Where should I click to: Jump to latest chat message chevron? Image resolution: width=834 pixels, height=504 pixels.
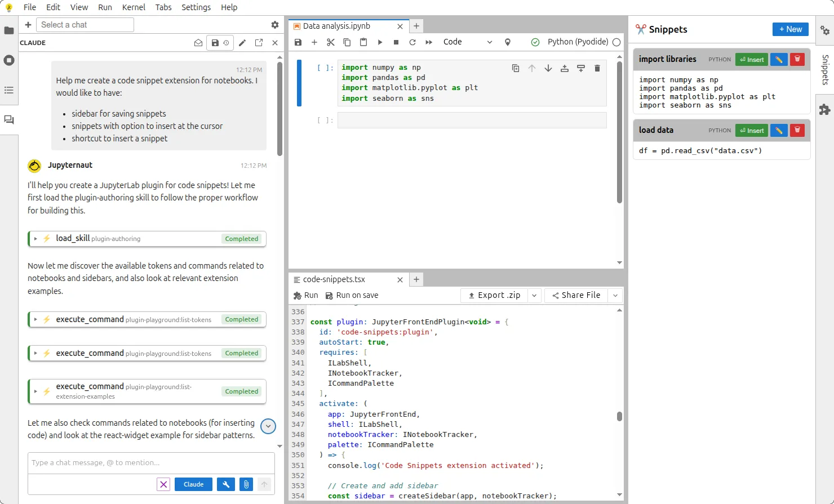[x=268, y=427]
